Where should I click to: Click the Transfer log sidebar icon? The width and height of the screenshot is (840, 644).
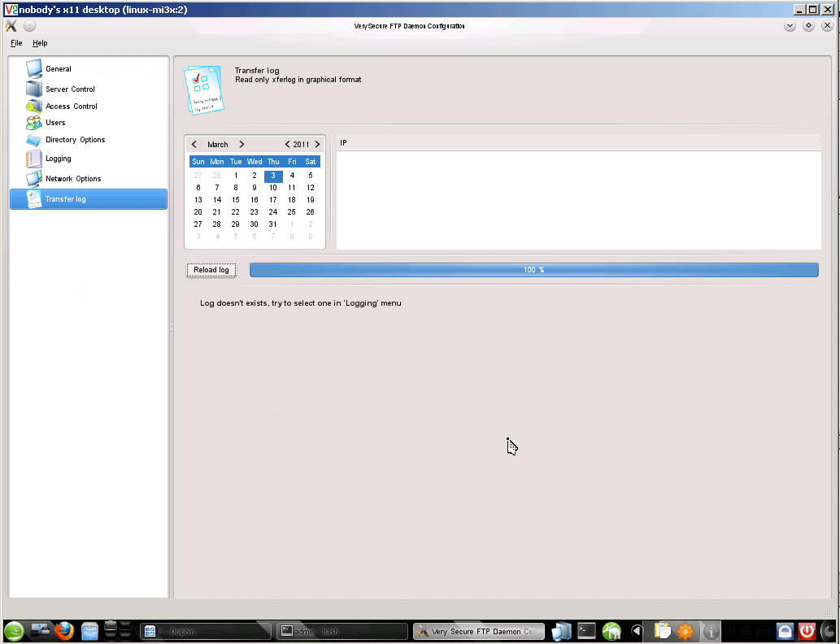(34, 198)
